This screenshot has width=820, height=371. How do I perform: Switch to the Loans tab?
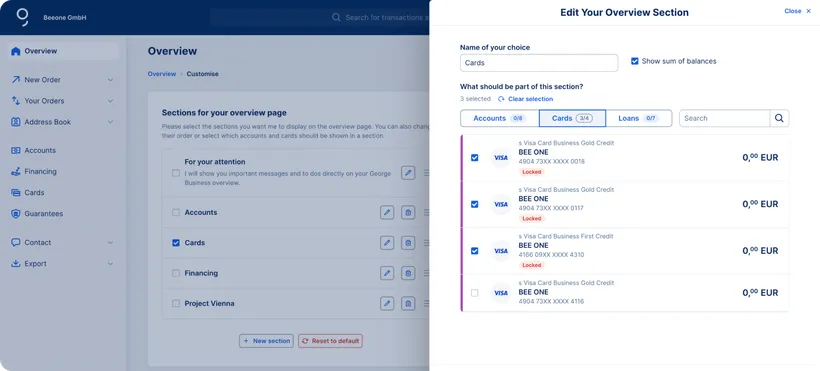(639, 118)
